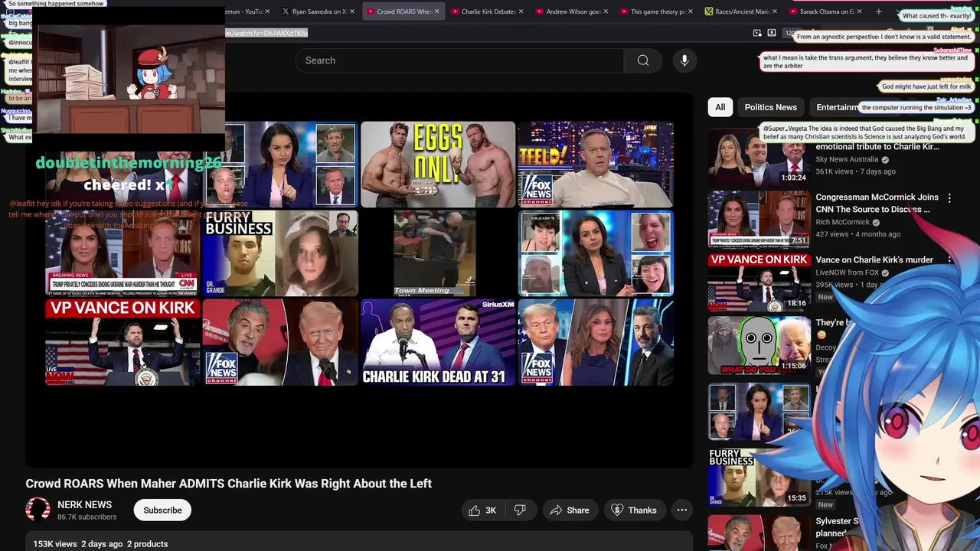Open the CNN breaking news end-screen video
The width and height of the screenshot is (980, 551).
pos(122,253)
